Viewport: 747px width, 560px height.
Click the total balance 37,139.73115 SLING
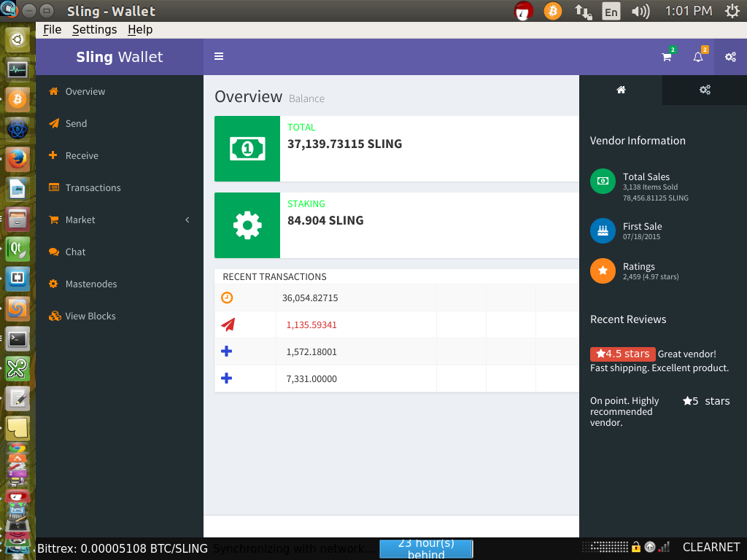click(344, 144)
